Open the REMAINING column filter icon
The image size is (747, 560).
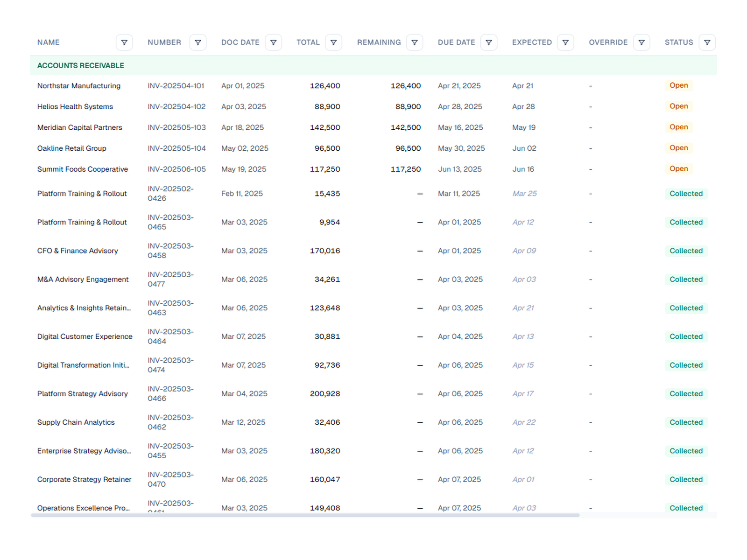(x=415, y=42)
